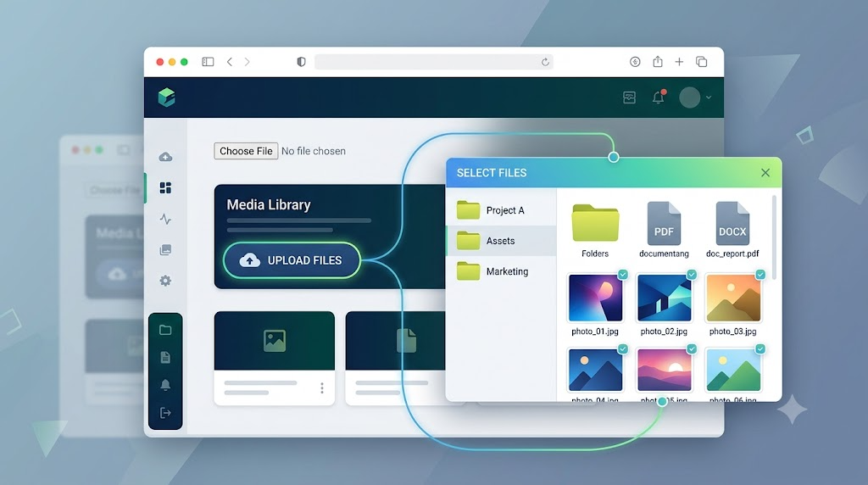Expand the user account dropdown arrow

click(709, 98)
